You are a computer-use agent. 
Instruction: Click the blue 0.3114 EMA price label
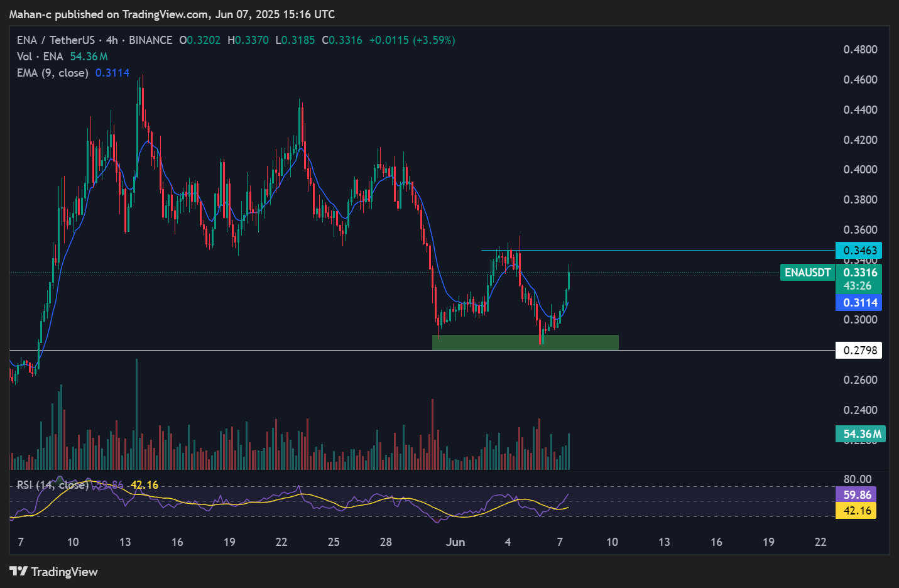[x=859, y=303]
